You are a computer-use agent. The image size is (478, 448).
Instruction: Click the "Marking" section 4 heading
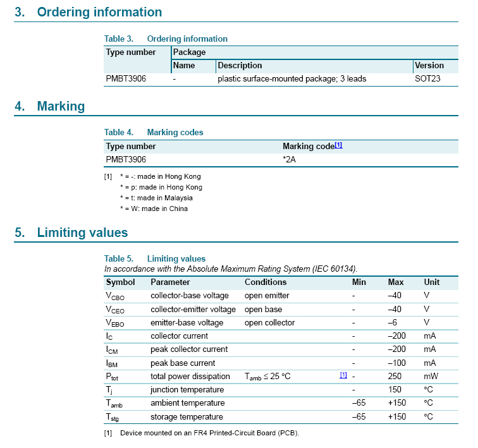[61, 106]
